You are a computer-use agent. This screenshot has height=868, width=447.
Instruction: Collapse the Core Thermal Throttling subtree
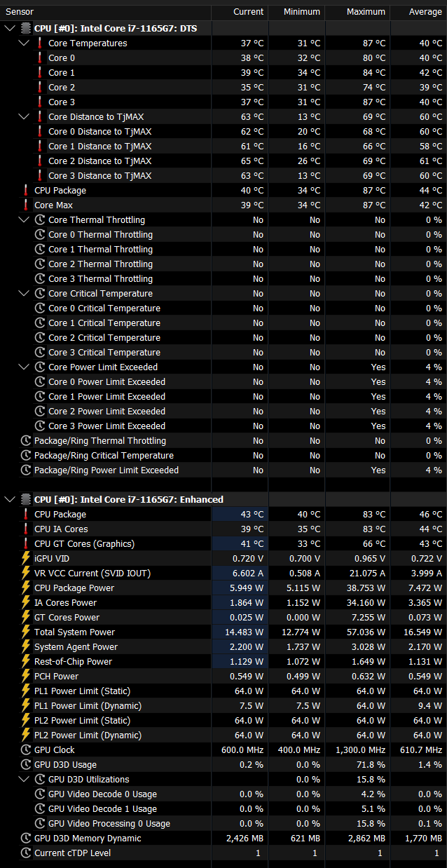(x=24, y=219)
